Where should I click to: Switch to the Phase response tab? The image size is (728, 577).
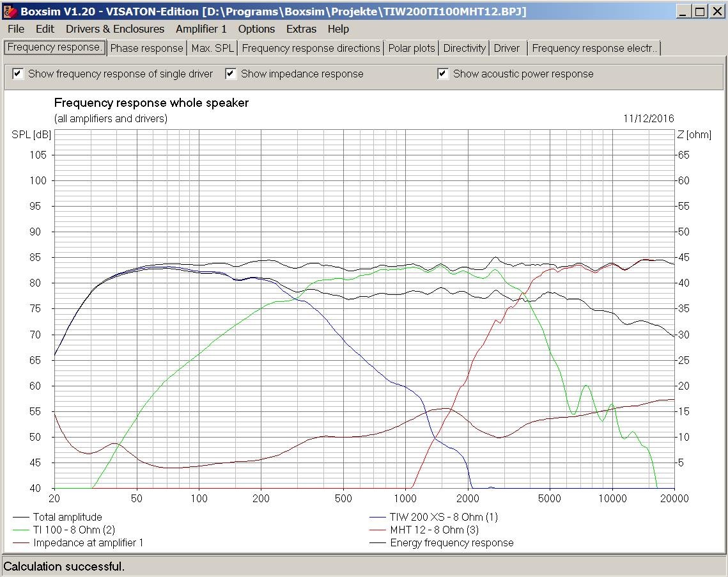pos(147,49)
